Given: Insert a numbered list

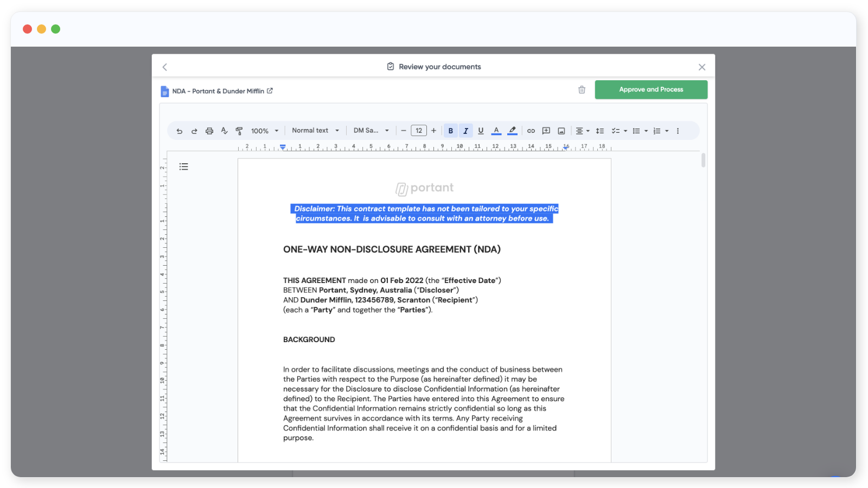Looking at the screenshot, I should click(657, 131).
